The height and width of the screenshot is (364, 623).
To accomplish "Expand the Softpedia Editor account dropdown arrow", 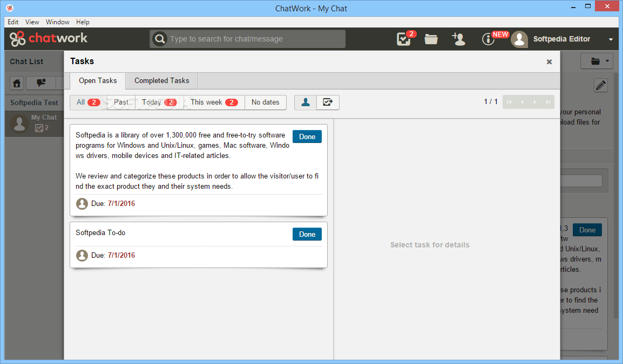I will 611,39.
